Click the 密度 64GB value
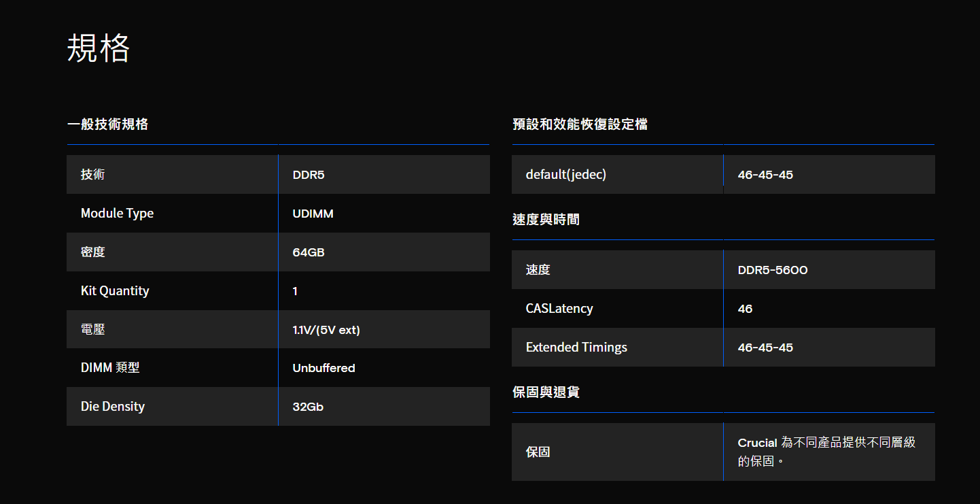Screen dimensions: 980x504 click(309, 252)
